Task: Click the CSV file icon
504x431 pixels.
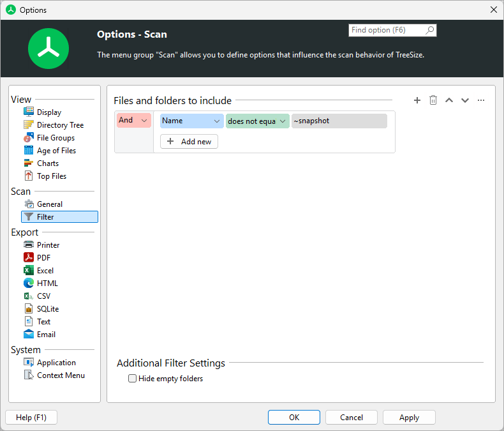Action: coord(29,296)
